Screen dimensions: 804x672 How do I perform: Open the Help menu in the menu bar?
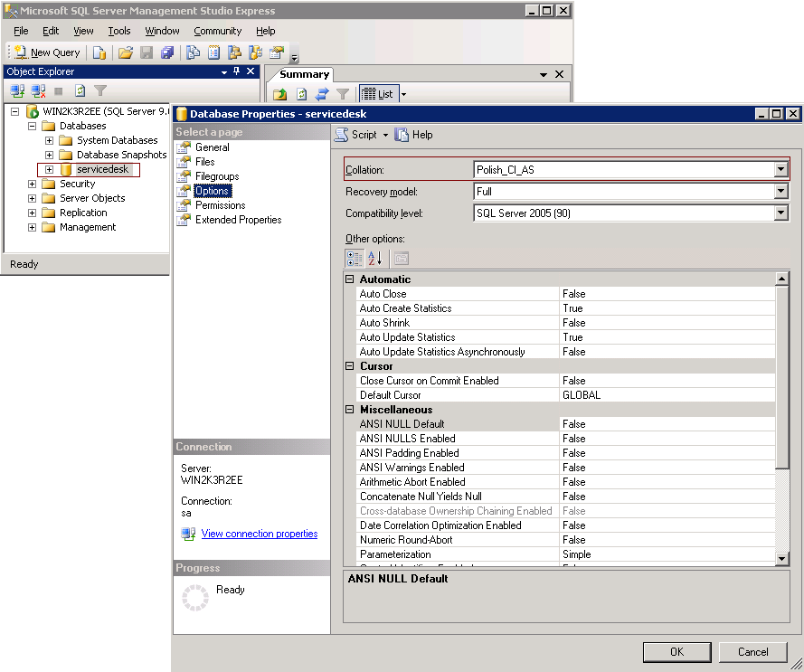266,31
